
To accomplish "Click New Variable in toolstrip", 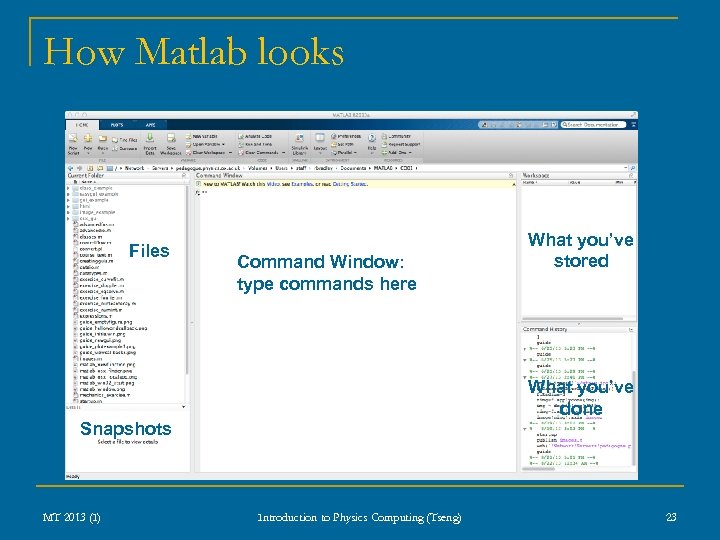I will (202, 136).
